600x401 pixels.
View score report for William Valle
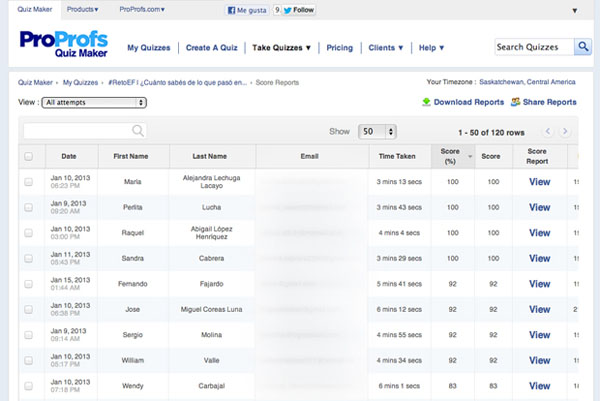point(540,360)
